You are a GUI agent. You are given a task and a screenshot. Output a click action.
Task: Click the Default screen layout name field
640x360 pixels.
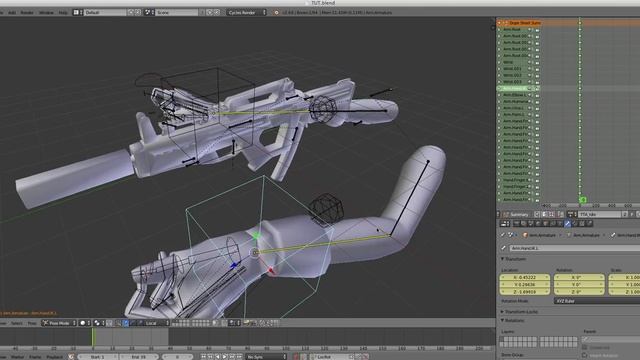pos(105,13)
